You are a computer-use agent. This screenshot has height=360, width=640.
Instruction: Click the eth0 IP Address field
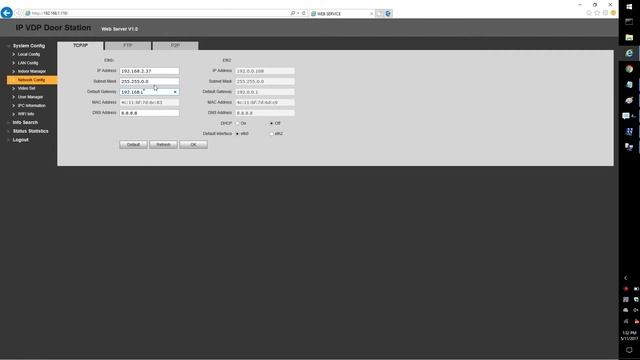[149, 71]
